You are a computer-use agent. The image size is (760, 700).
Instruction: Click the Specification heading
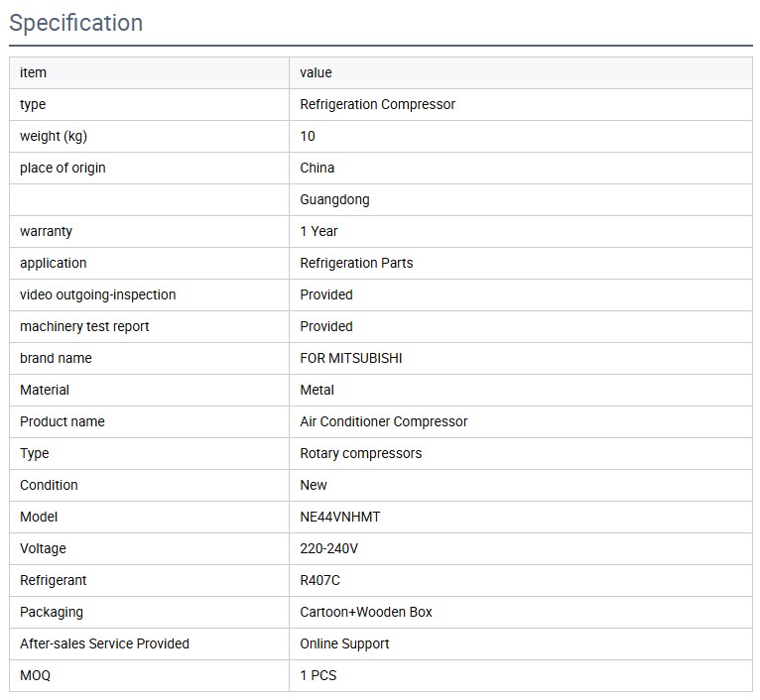[76, 23]
